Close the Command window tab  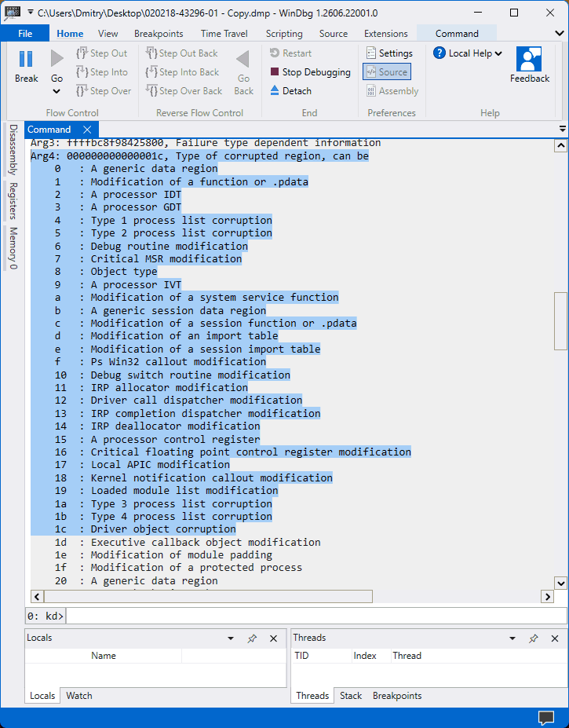click(87, 130)
